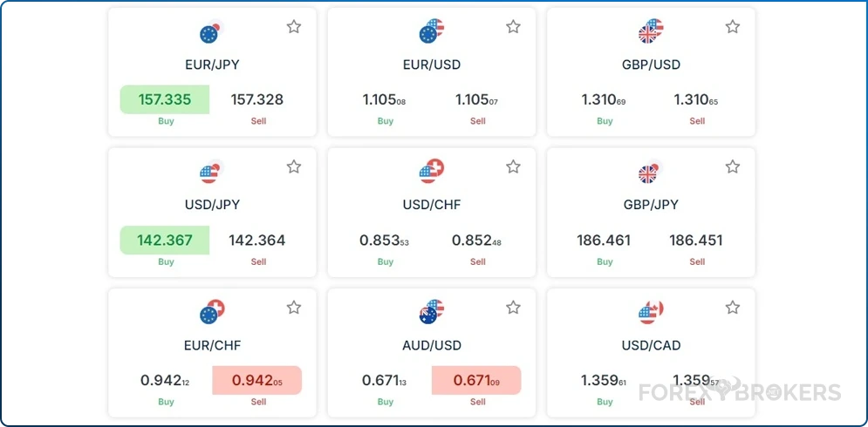Open the GBP/USD pair title

(x=651, y=64)
